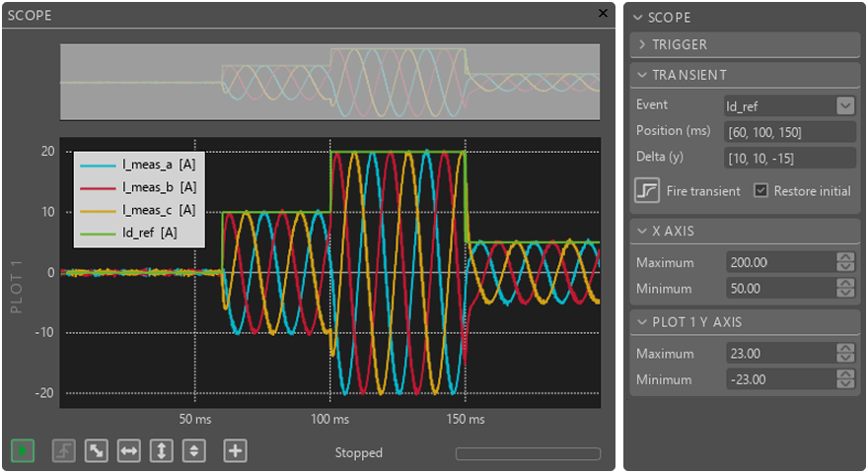Click the 100 ms x-axis tick label
The image size is (868, 473).
pyautogui.click(x=329, y=420)
